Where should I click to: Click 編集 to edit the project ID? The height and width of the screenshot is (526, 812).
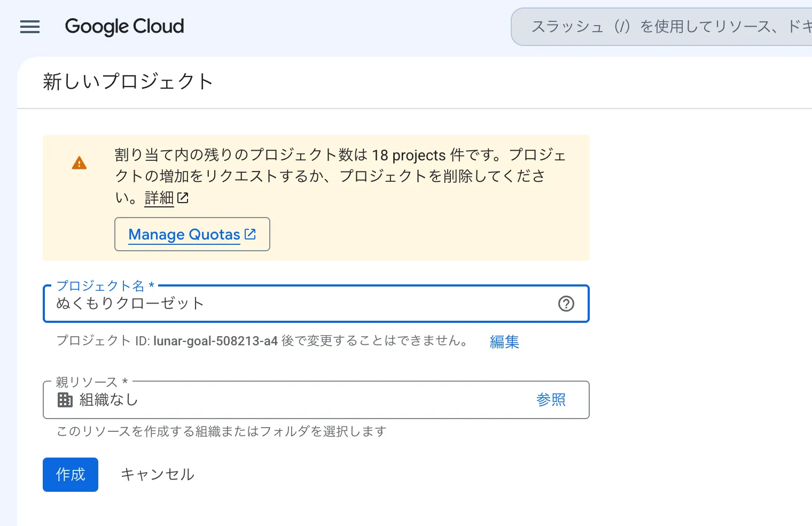[x=504, y=342]
